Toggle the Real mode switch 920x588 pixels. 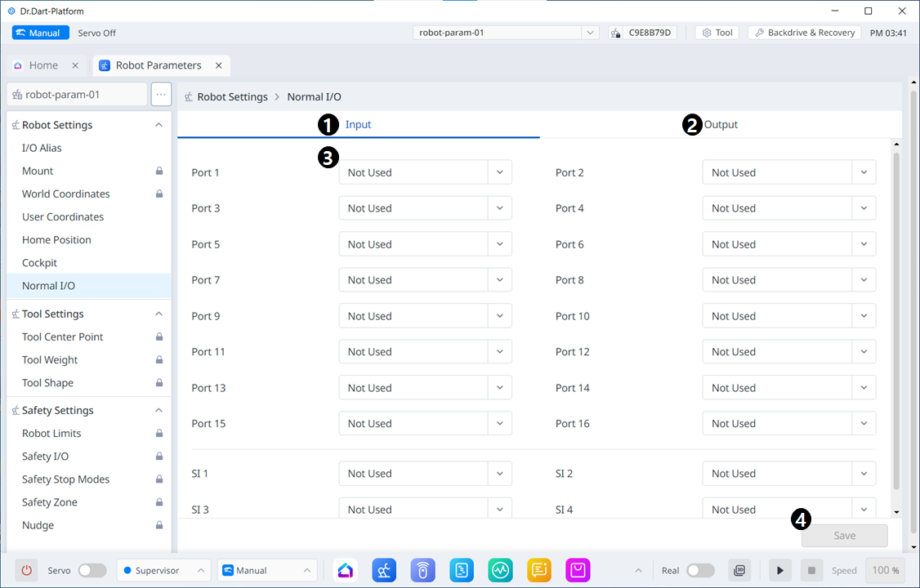coord(700,570)
